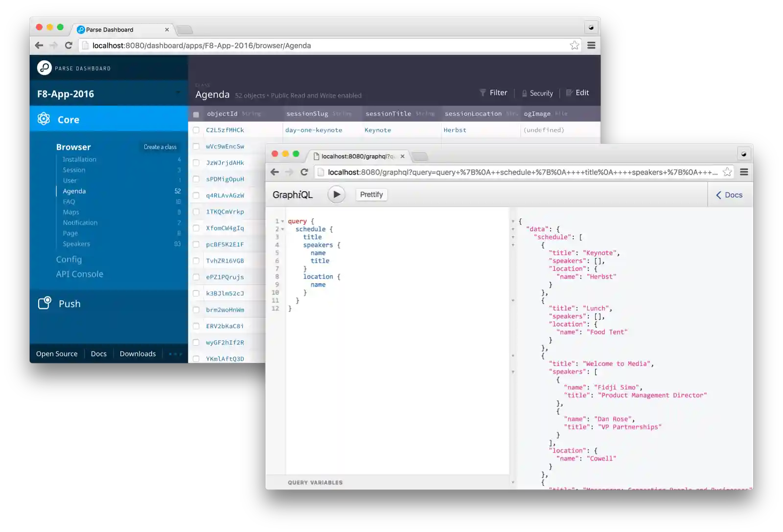Bookmark the GraphQL page with star icon
783x532 pixels.
pyautogui.click(x=727, y=172)
